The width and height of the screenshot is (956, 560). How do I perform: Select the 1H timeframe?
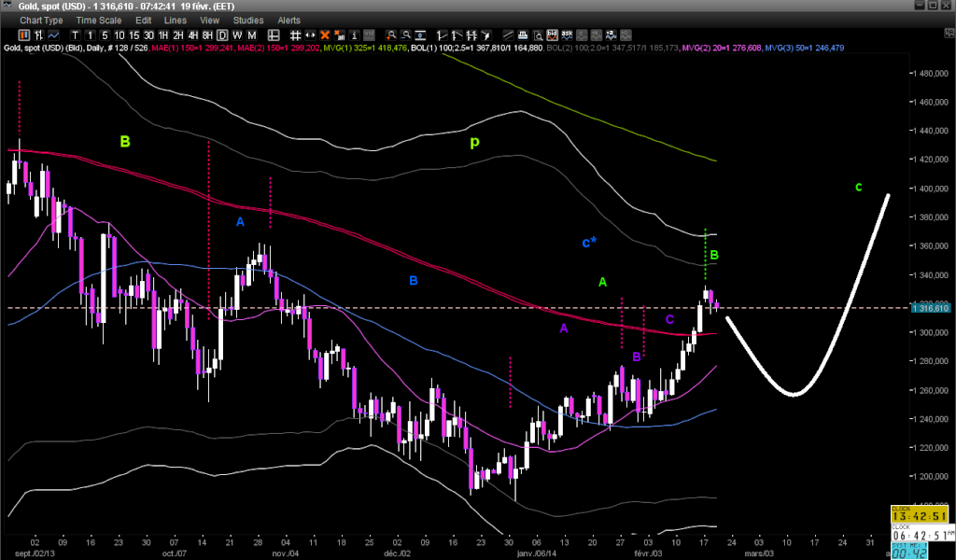coord(163,35)
